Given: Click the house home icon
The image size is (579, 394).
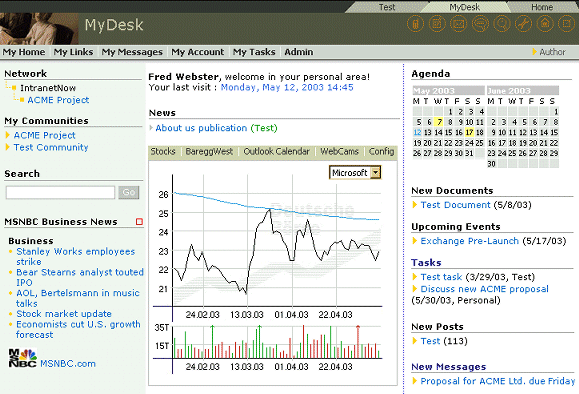Looking at the screenshot, I should [x=545, y=24].
